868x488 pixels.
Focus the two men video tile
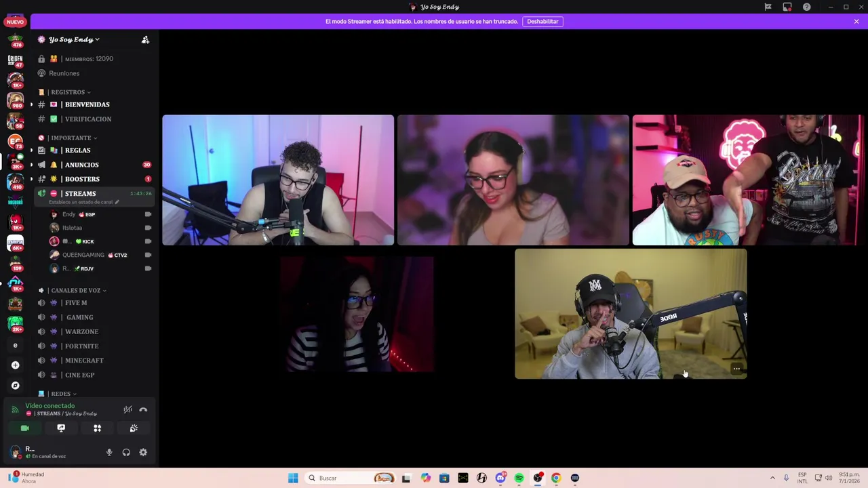(748, 180)
